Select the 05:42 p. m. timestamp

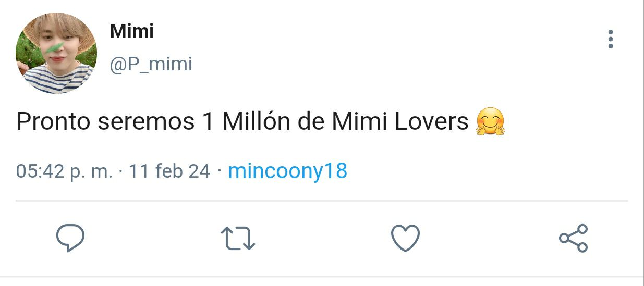coord(64,171)
